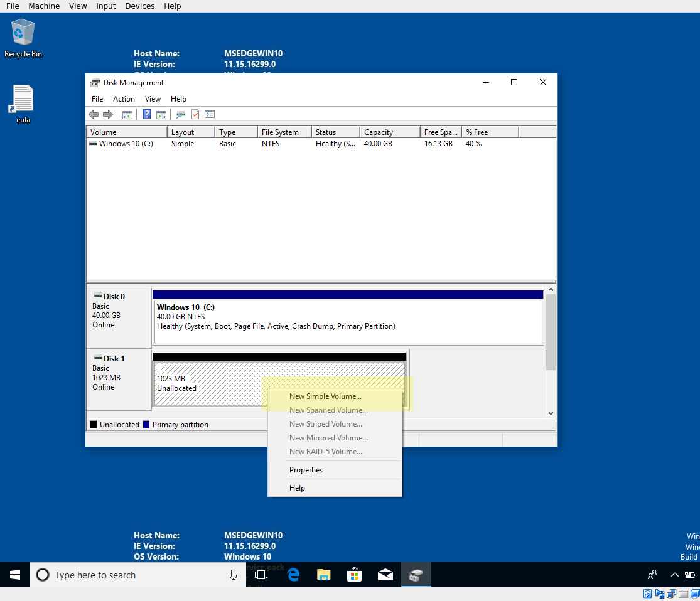Open the View menu in Disk Management
The image size is (700, 601).
click(153, 99)
